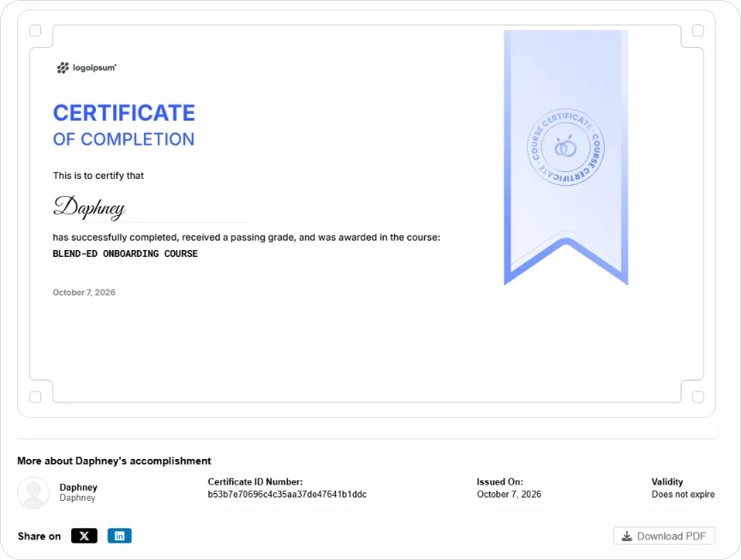Click the Daphney signature name
Screen dimensions: 741x560
coord(89,207)
